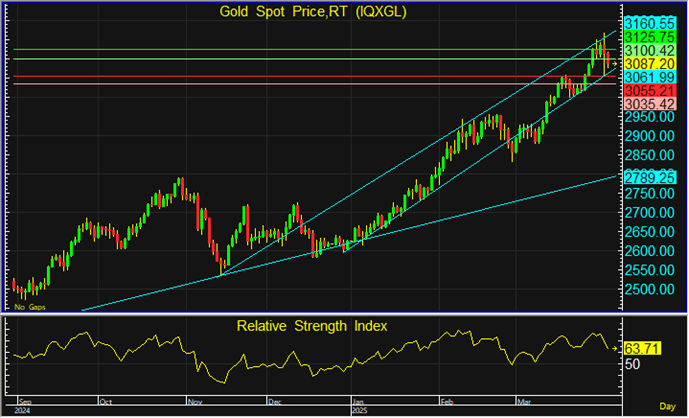Image resolution: width=689 pixels, height=418 pixels.
Task: Click the Gold Spot Price,RT (IQXGL) title
Action: [x=313, y=12]
